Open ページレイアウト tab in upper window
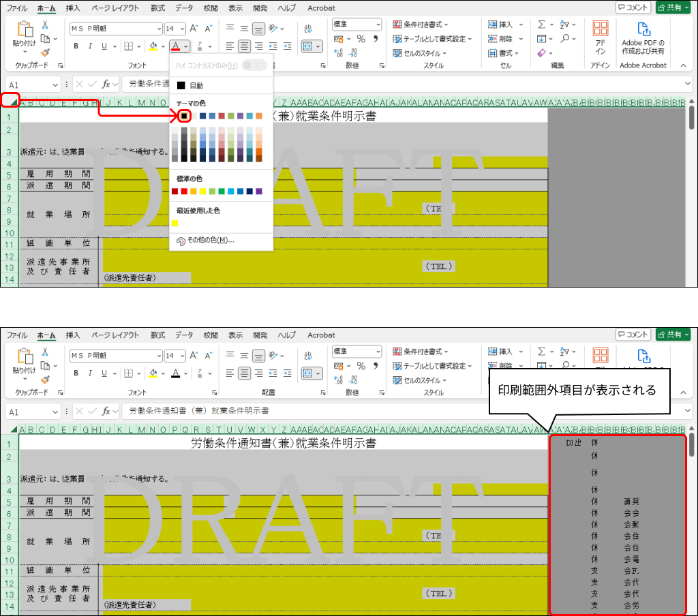The height and width of the screenshot is (616, 698). point(115,8)
